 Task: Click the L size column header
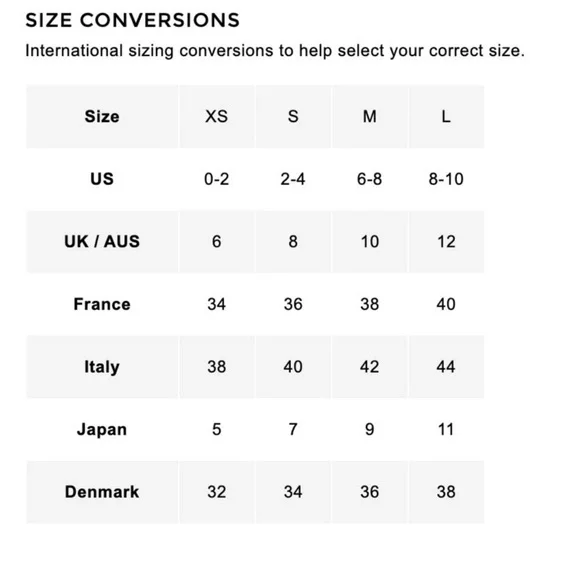(446, 117)
